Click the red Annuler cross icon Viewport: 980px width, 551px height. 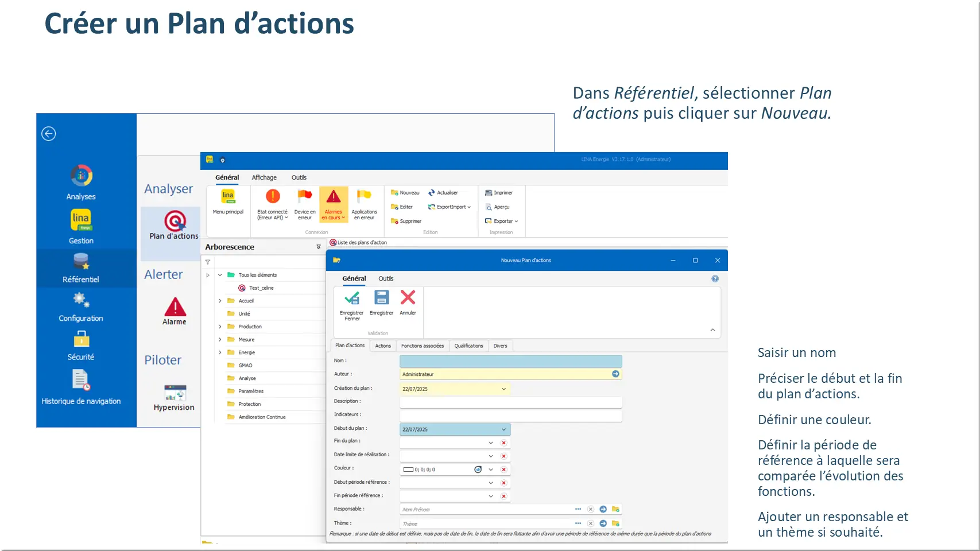coord(408,298)
